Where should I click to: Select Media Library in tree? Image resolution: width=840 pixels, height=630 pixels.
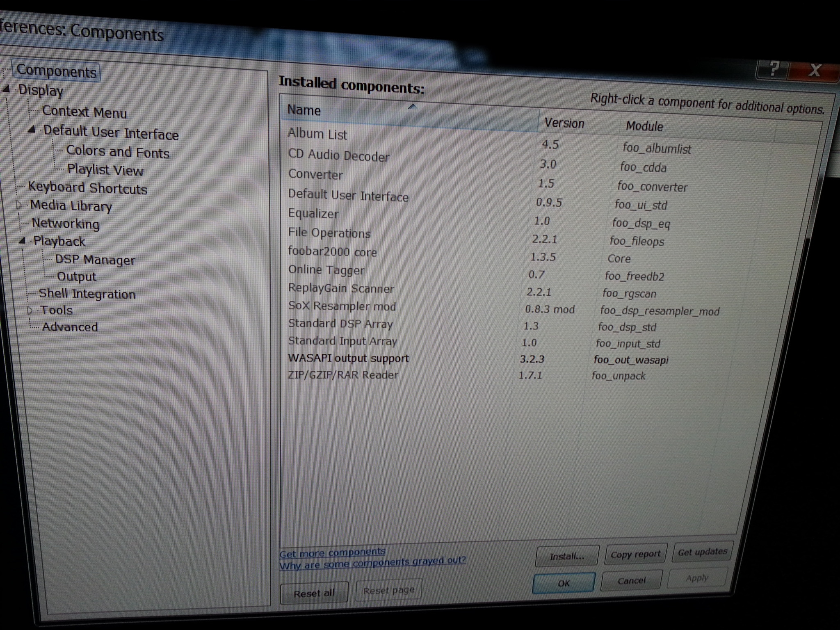click(x=71, y=206)
